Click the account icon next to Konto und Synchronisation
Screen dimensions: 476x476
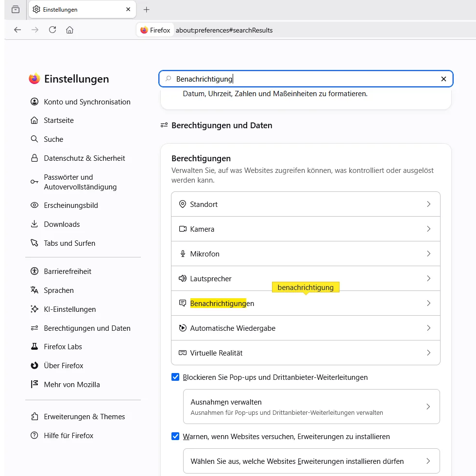[34, 102]
